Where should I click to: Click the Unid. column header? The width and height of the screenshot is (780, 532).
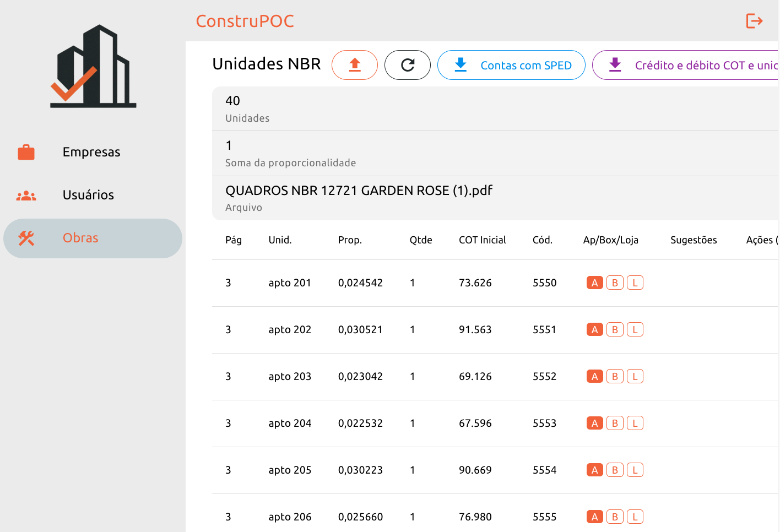(280, 240)
